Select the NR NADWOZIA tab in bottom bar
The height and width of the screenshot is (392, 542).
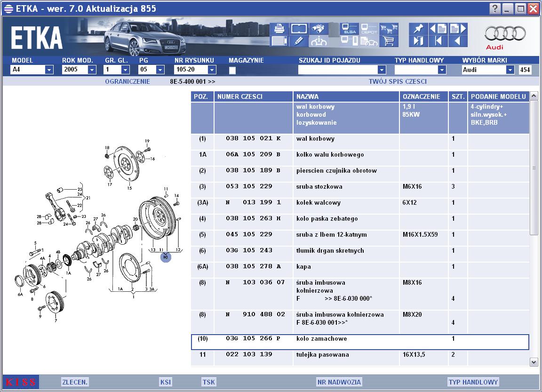pos(339,382)
